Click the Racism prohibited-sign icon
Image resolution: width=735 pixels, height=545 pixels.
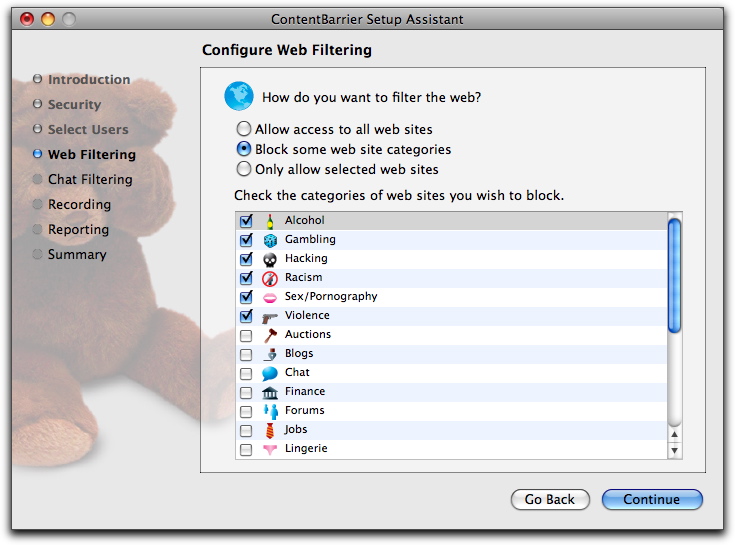pos(270,278)
